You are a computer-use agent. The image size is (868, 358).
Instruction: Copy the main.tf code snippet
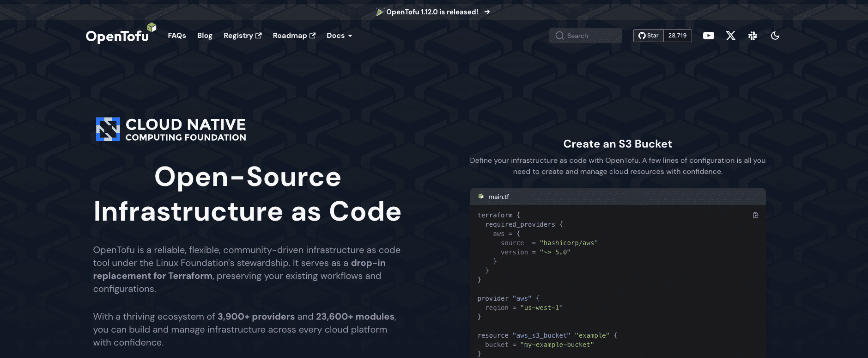pos(755,215)
